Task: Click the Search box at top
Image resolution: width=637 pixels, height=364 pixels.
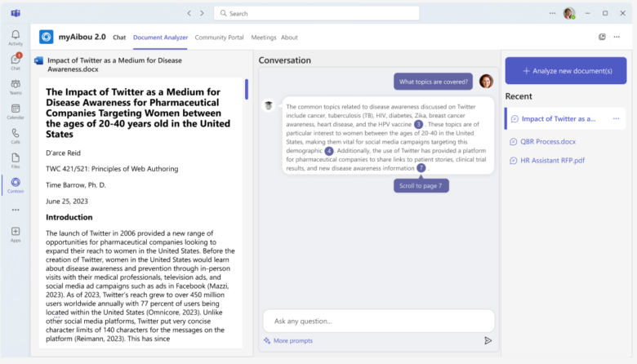Action: pos(317,13)
